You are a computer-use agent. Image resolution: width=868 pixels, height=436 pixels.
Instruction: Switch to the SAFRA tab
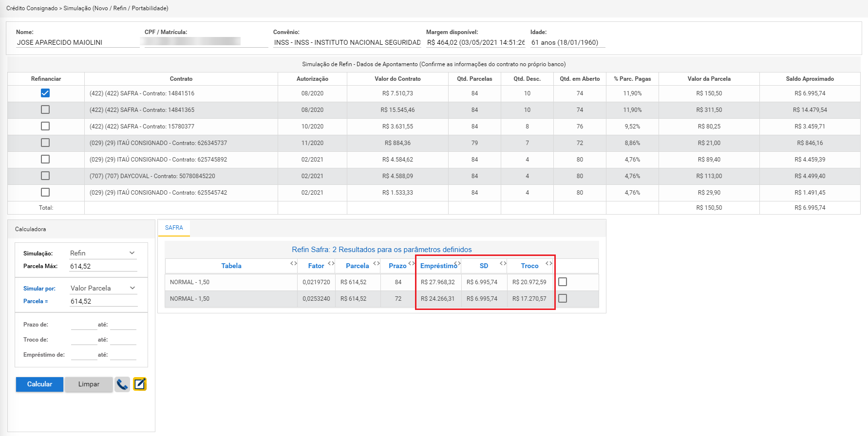tap(174, 228)
